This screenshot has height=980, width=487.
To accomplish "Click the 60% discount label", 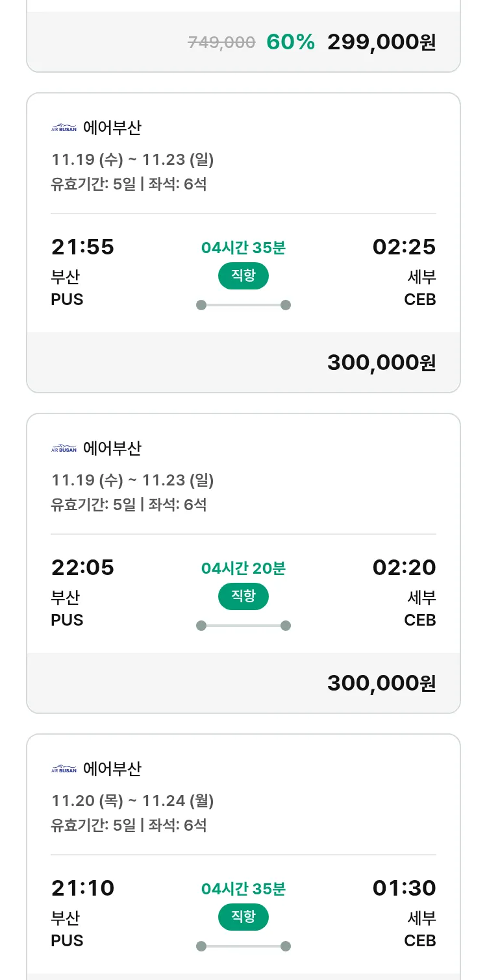I will coord(290,42).
